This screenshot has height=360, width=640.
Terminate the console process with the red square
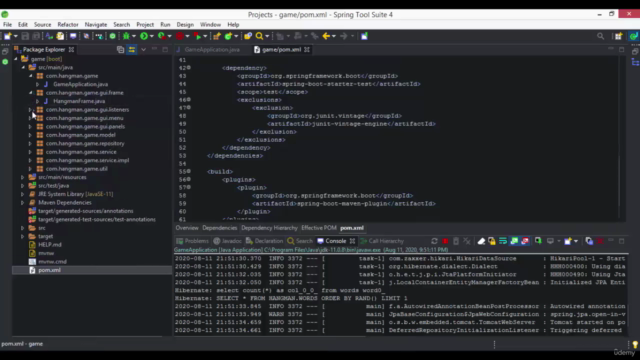tap(445, 241)
